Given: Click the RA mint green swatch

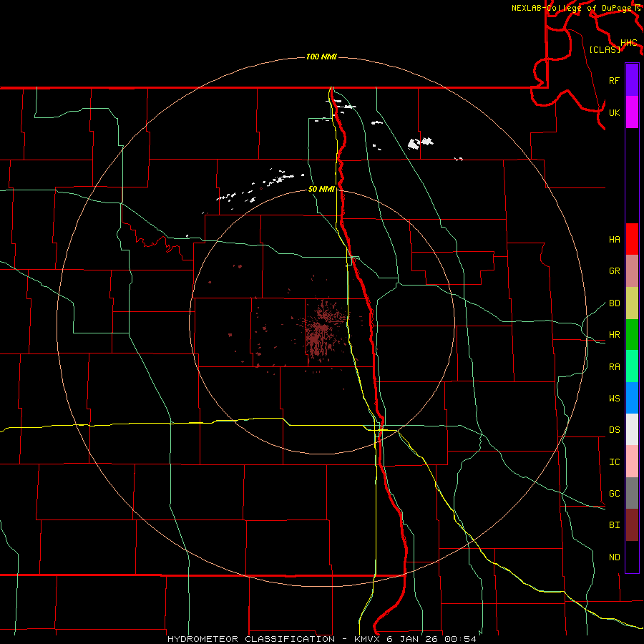Looking at the screenshot, I should pyautogui.click(x=632, y=366).
